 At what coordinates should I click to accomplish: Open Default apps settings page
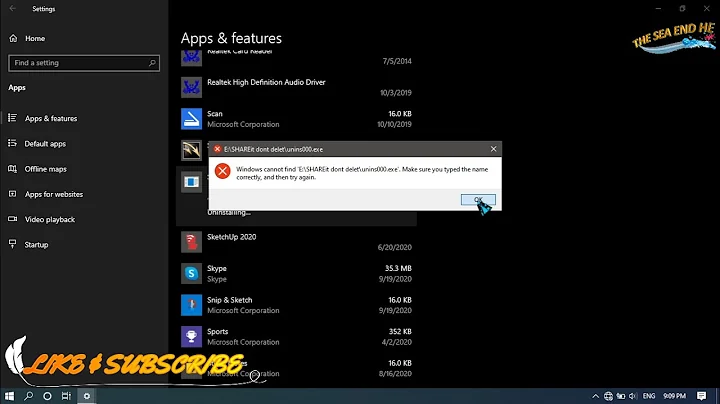(45, 144)
